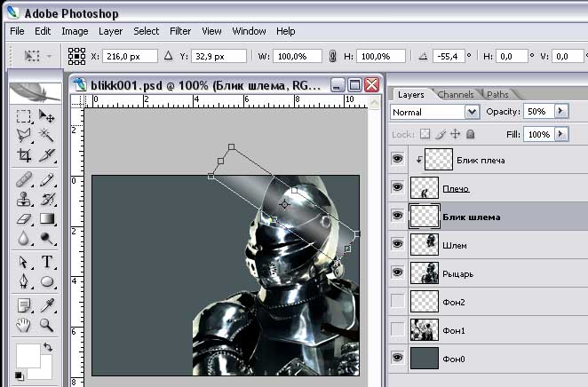Viewport: 588px width, 387px height.
Task: Select the Pencil tool
Action: coord(47,179)
